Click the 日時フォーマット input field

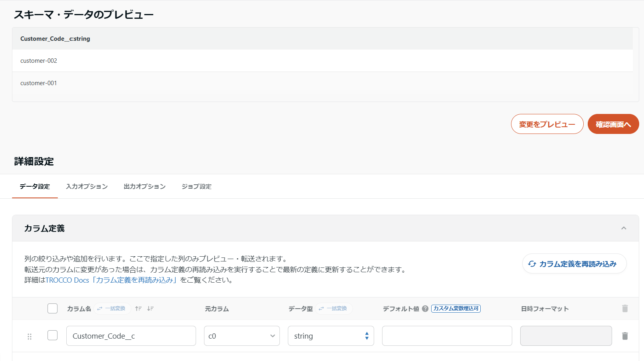click(566, 336)
